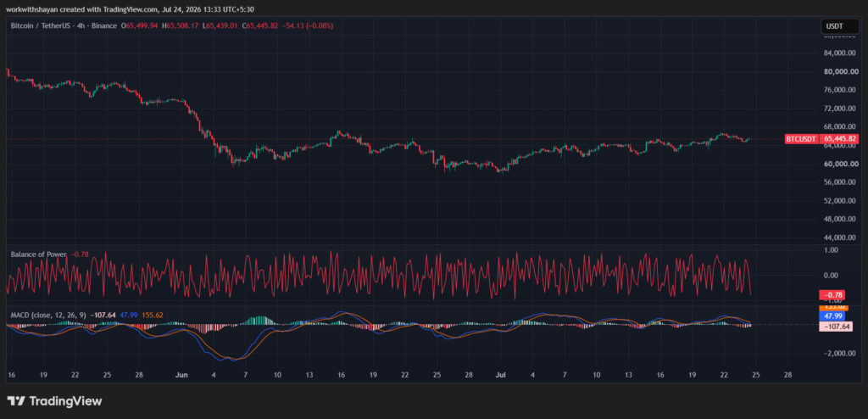Click the 52,000.00 price axis label

[840, 201]
